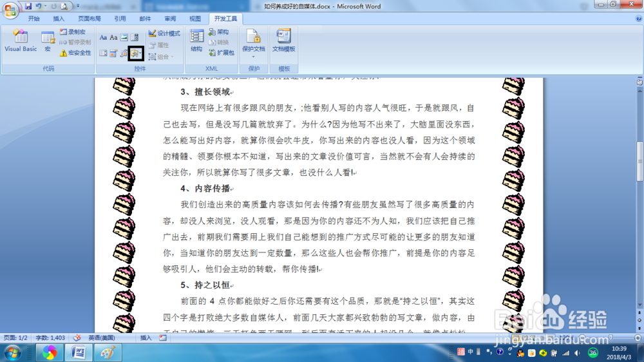The image size is (644, 362).
Task: Open the 页面布局 tab
Action: pos(89,19)
